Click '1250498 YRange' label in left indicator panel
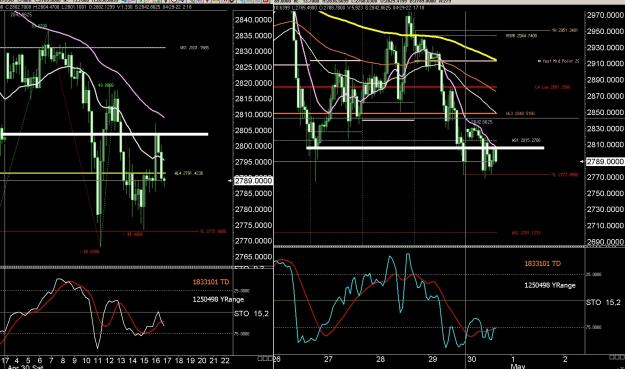This screenshot has height=369, width=625. coord(218,299)
